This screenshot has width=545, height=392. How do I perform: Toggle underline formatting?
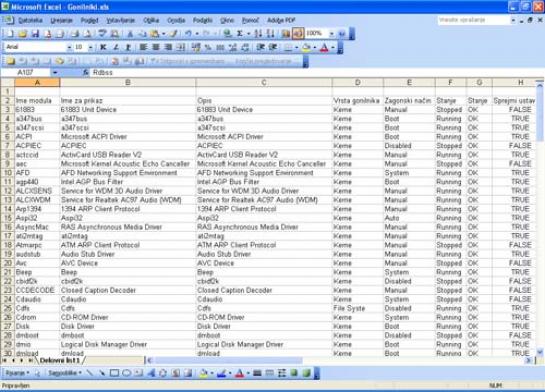[128, 47]
